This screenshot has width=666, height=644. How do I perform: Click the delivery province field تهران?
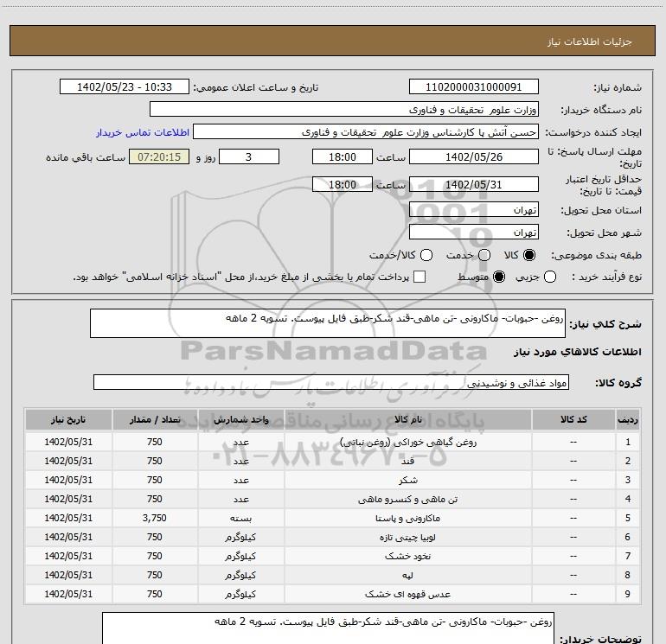[474, 210]
